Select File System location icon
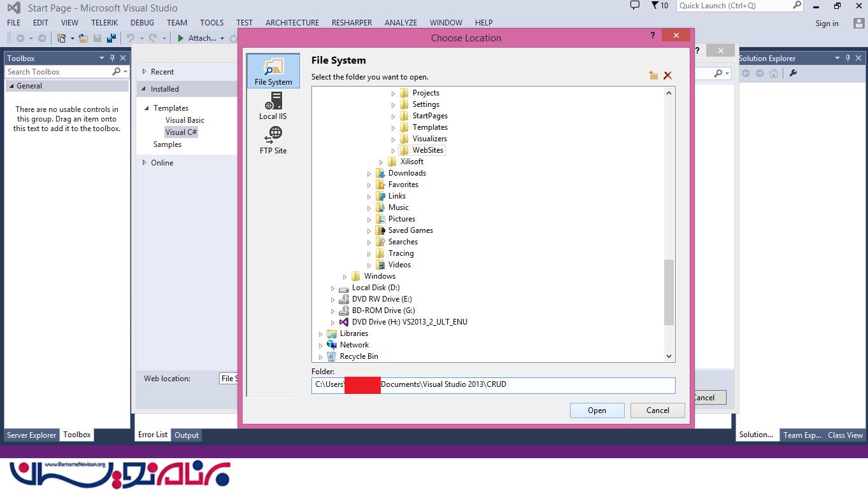868x490 pixels. (273, 71)
